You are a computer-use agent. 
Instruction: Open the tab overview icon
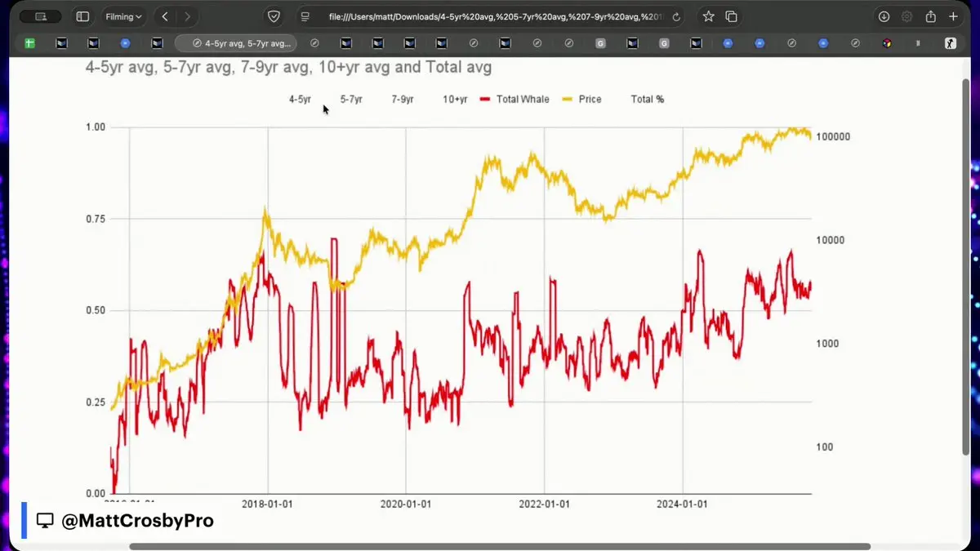731,16
